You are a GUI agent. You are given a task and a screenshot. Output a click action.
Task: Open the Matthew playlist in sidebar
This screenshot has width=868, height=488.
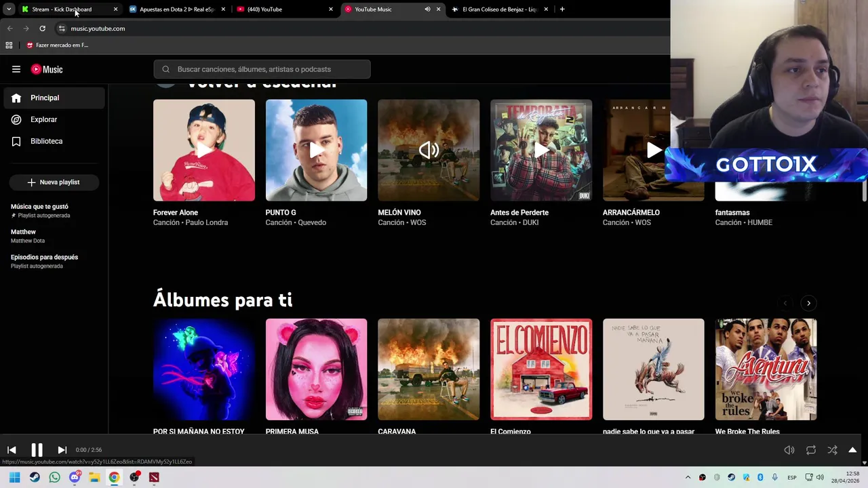pos(54,236)
